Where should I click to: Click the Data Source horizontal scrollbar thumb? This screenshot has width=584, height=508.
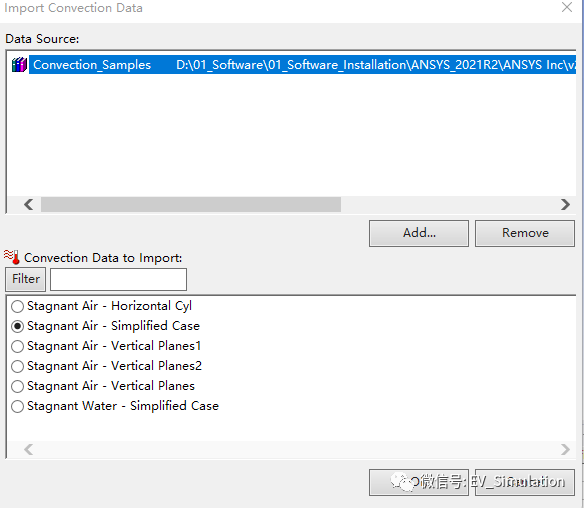(191, 204)
